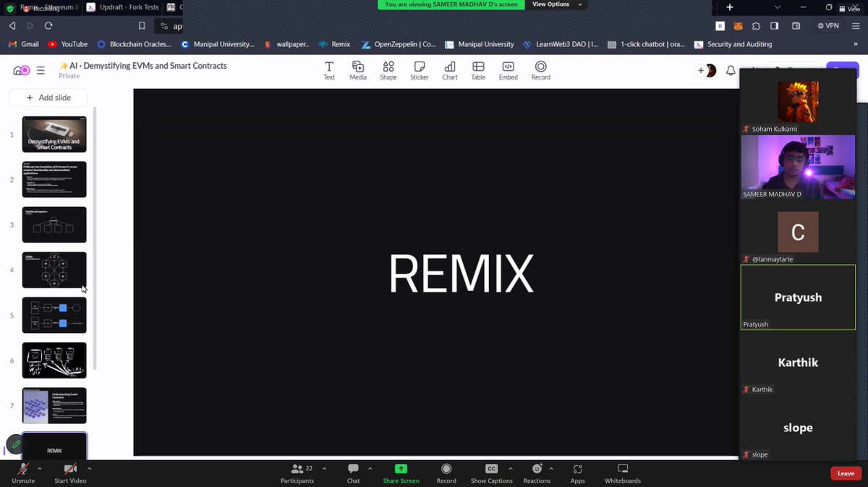The height and width of the screenshot is (487, 868).
Task: Select Pratyush participant tile
Action: (798, 297)
